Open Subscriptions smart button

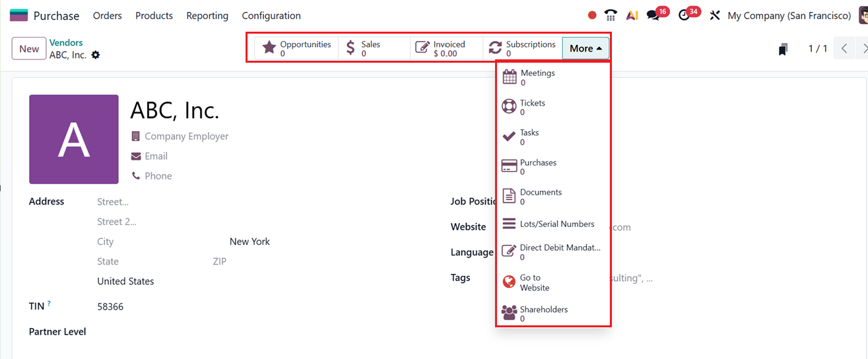(x=522, y=49)
